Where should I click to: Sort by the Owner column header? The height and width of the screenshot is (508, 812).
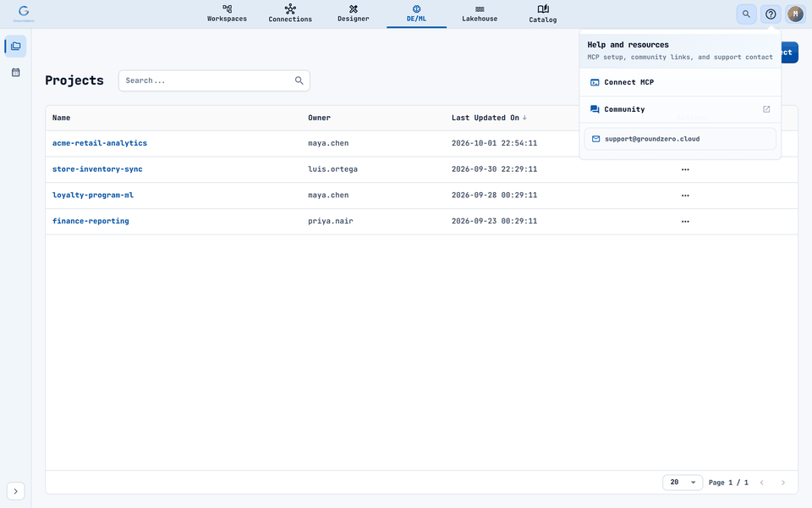tap(319, 118)
